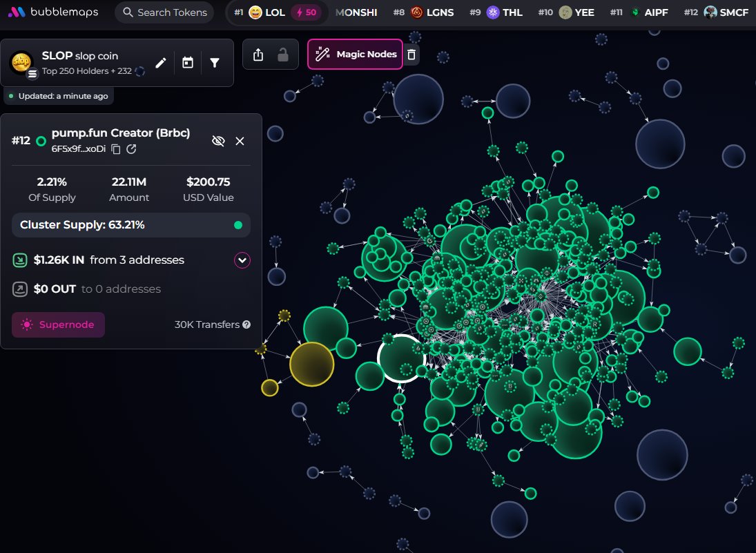
Task: Click the pink lightning 50 badge
Action: 306,12
